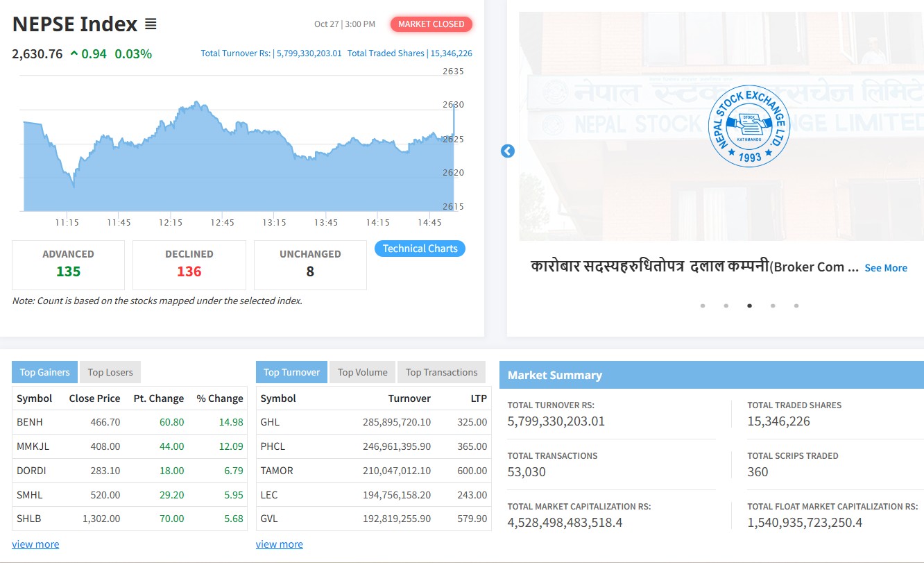This screenshot has height=563, width=924.
Task: Select DORDI symbol row
Action: [130, 471]
